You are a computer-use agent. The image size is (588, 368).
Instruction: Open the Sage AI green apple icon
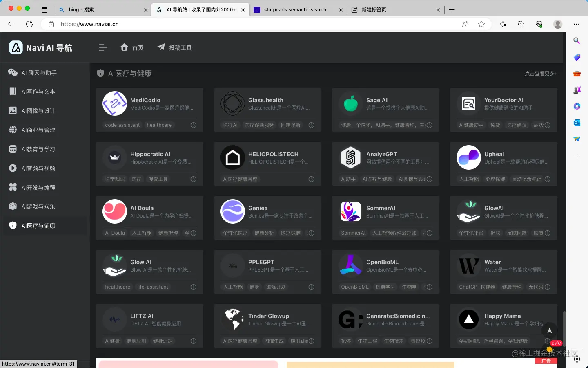click(x=350, y=103)
